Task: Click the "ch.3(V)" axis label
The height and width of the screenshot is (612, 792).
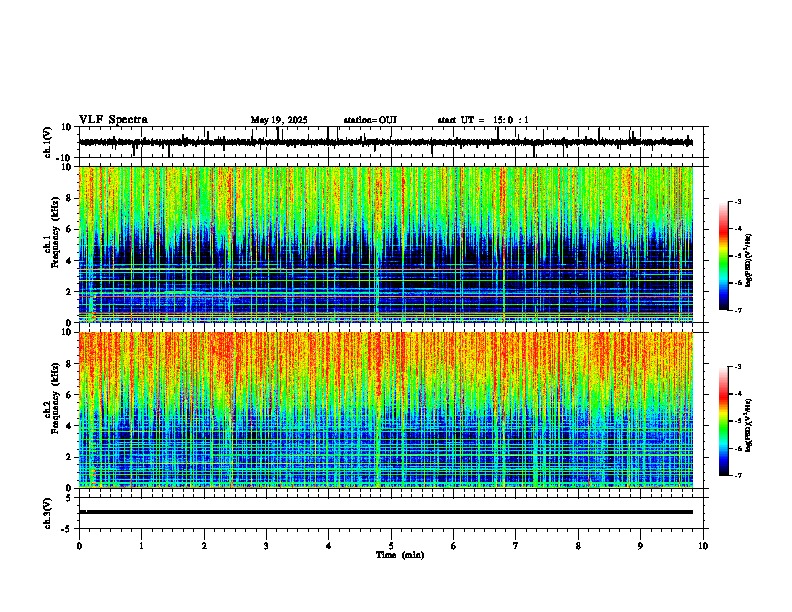Action: 47,513
